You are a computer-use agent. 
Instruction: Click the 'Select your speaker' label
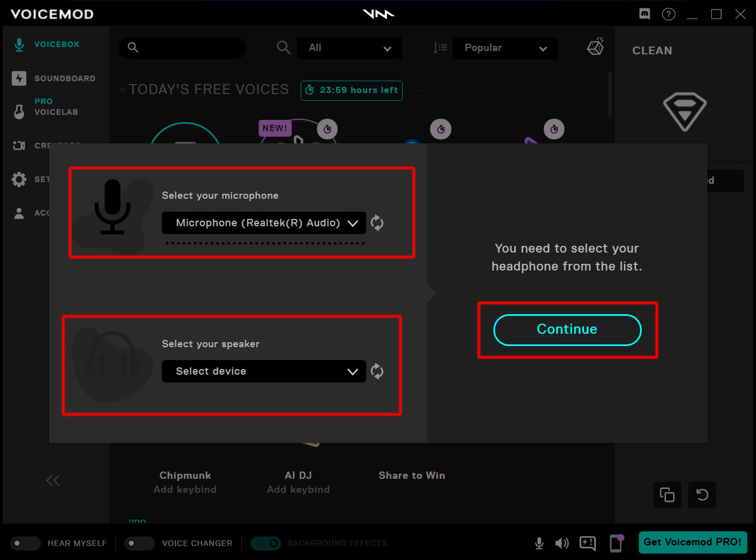211,344
